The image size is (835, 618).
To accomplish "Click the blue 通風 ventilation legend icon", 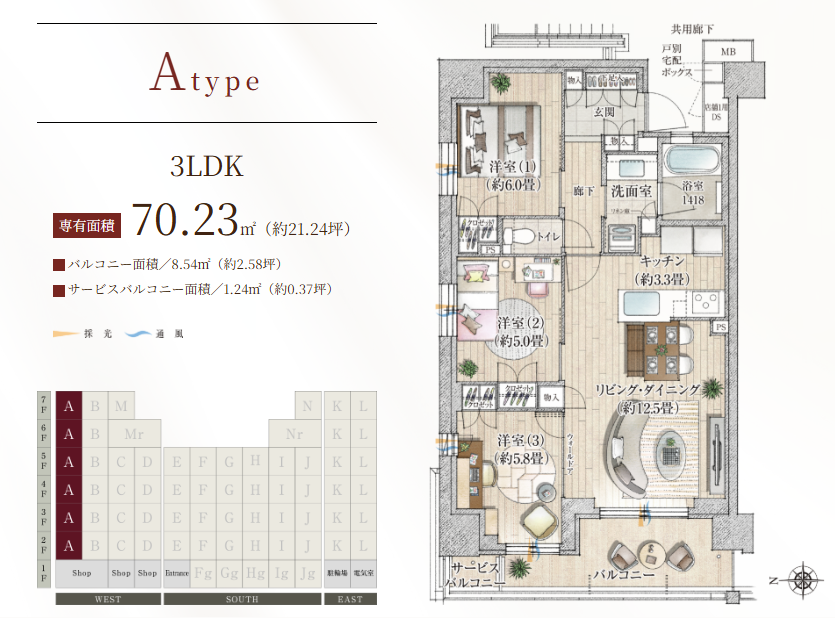I will (x=138, y=333).
